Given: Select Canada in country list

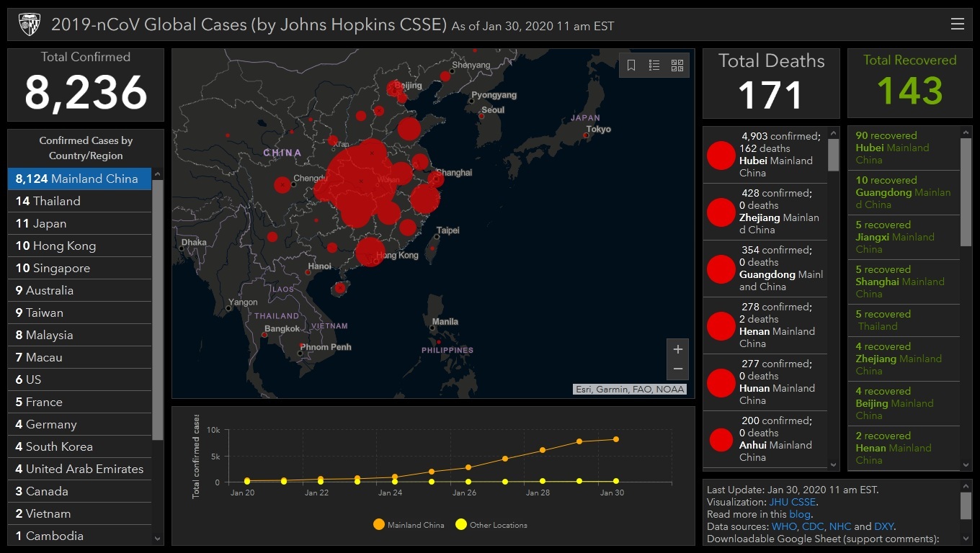Looking at the screenshot, I should pos(79,491).
